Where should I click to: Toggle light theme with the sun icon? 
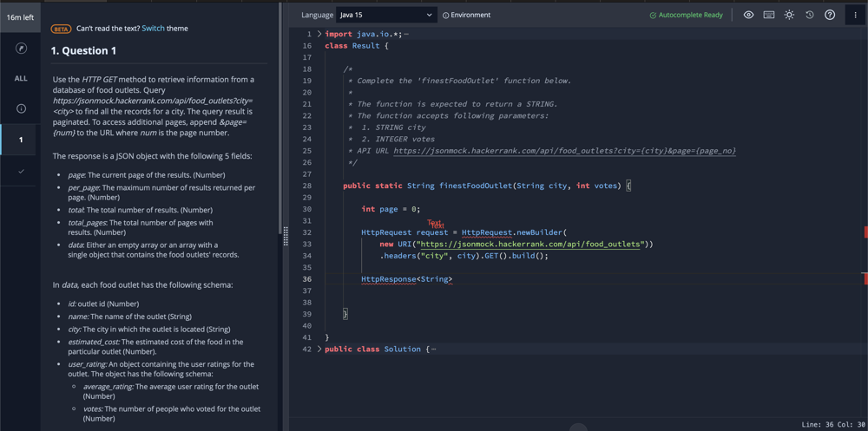pyautogui.click(x=789, y=15)
